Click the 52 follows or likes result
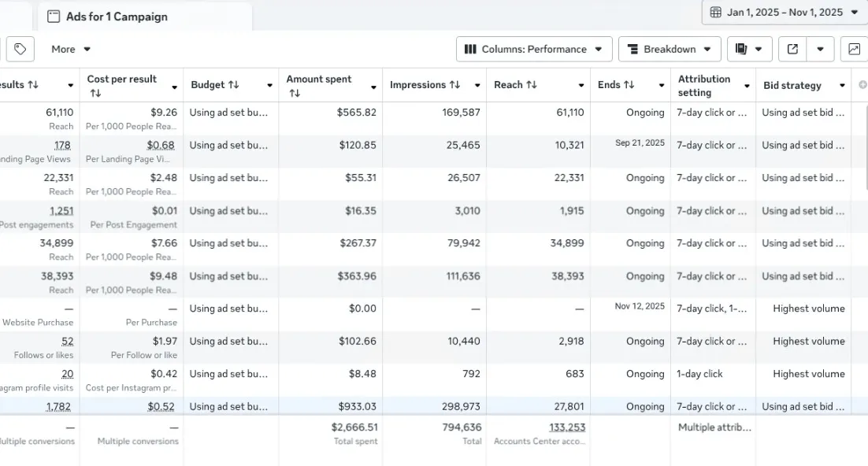 pos(68,342)
